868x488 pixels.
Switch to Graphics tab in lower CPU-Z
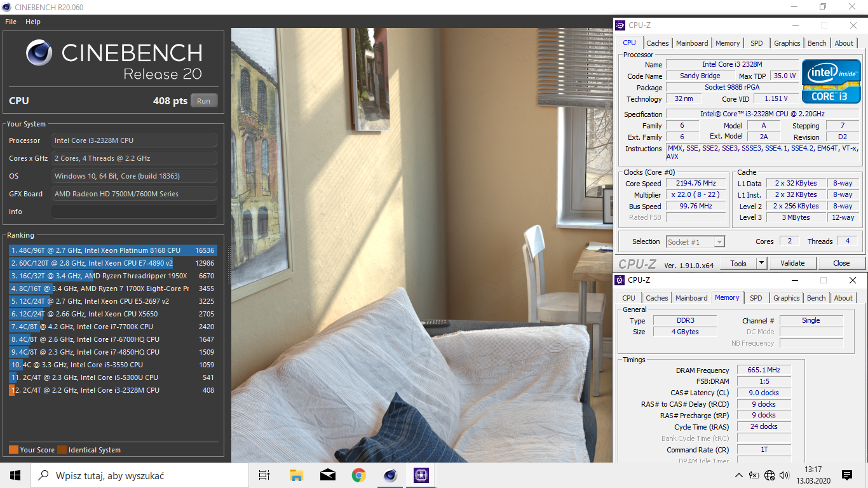click(787, 298)
